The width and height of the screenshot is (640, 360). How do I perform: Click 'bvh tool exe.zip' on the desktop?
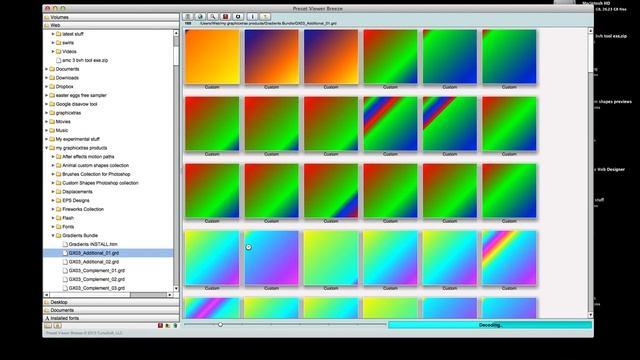(611, 36)
